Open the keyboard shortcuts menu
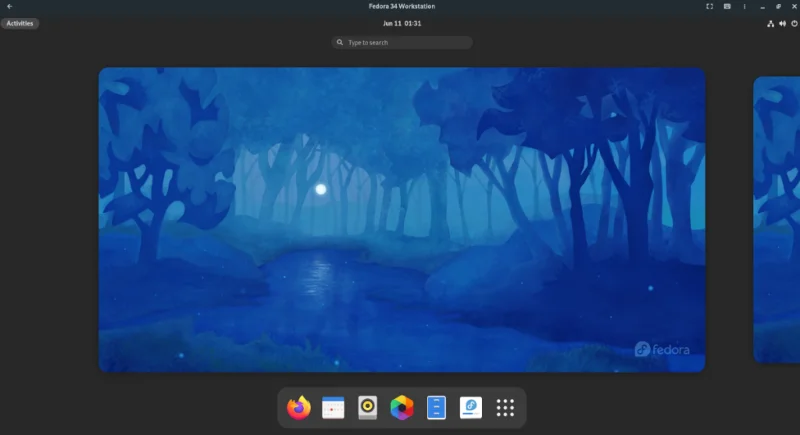 point(727,7)
